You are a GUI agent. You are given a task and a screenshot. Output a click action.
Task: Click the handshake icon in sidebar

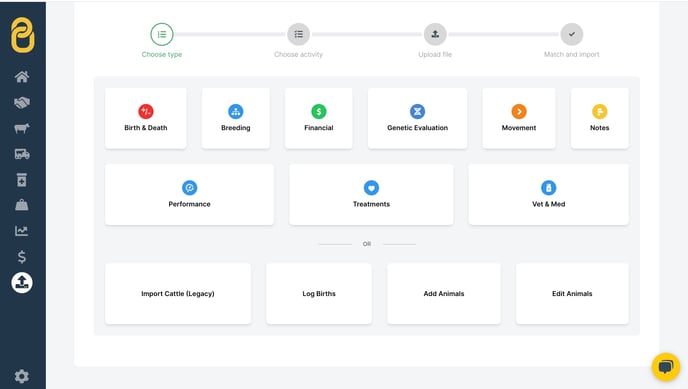(x=22, y=103)
